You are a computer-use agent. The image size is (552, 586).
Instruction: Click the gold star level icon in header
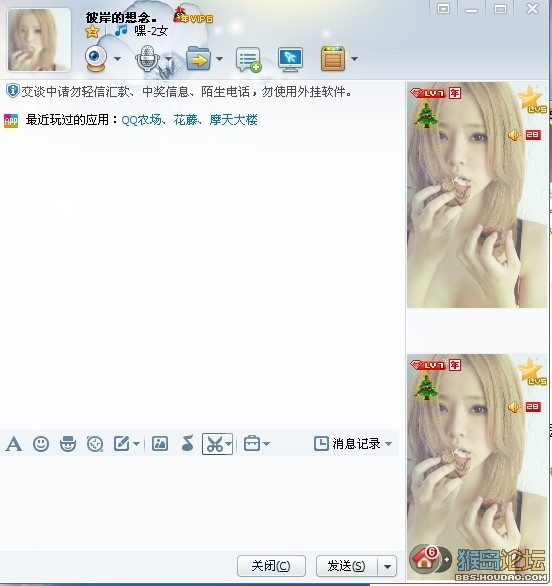click(92, 32)
